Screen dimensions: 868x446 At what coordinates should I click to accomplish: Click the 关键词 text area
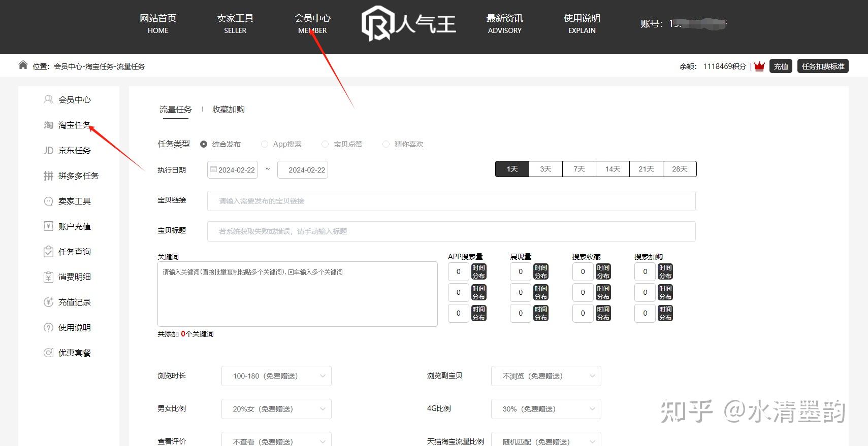click(298, 294)
